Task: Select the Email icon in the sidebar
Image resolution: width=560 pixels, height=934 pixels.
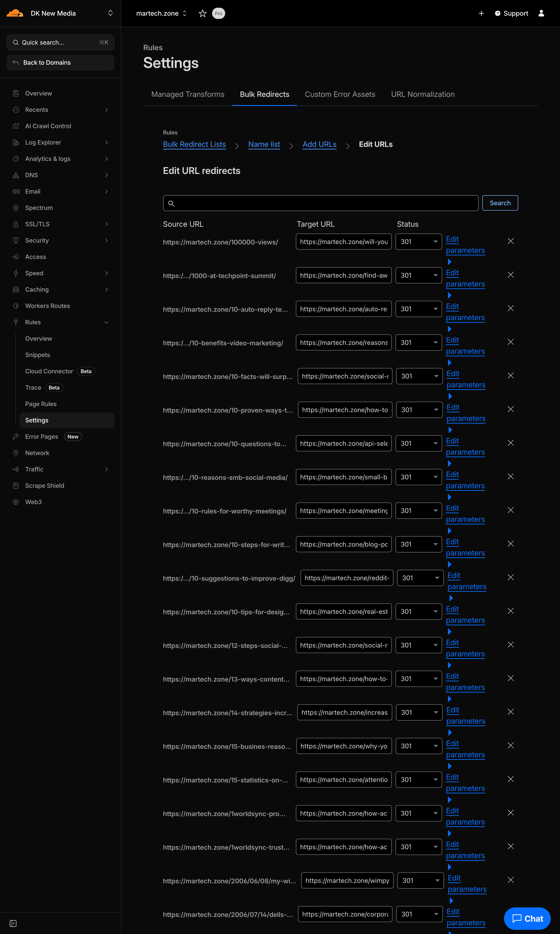Action: tap(16, 191)
